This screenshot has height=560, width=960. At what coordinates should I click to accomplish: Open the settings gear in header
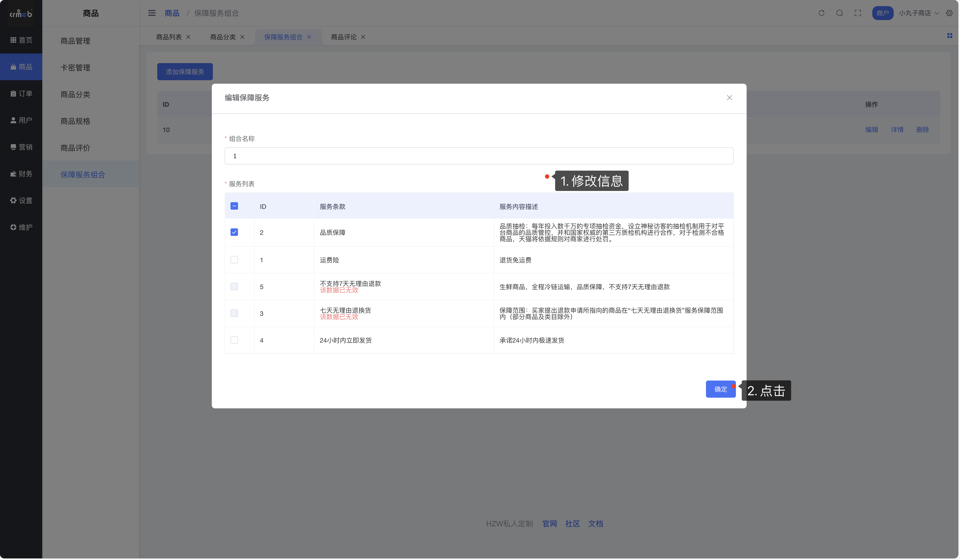[x=949, y=13]
